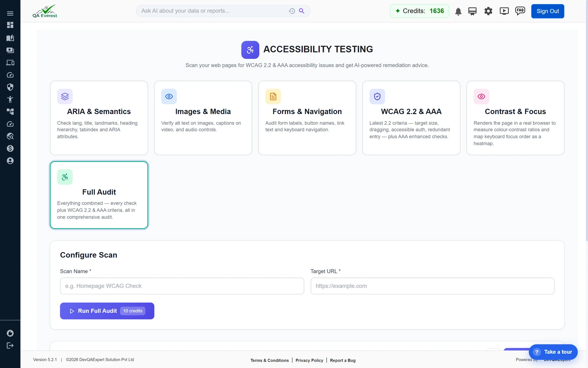Click the speed gauge icon above the globe search
The height and width of the screenshot is (368, 588).
[10, 124]
